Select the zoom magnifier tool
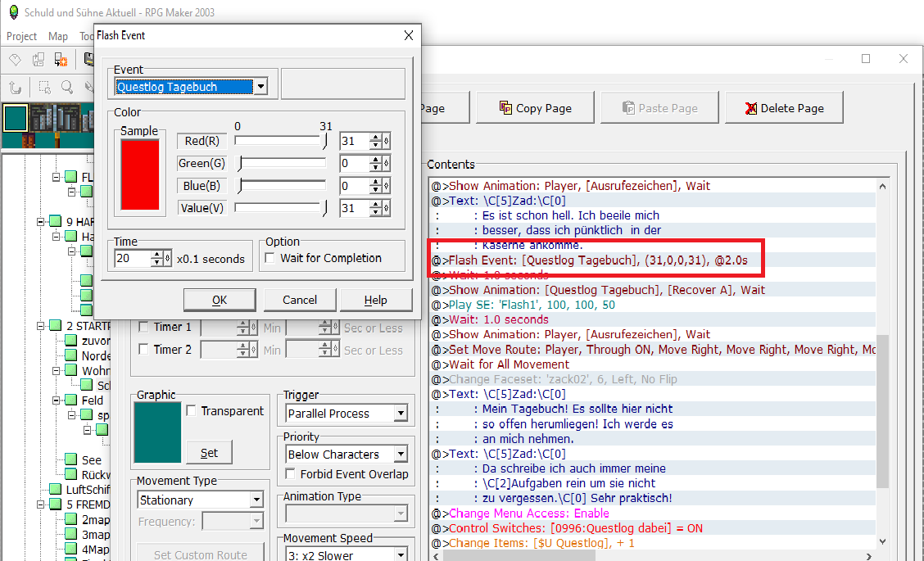924x561 pixels. (67, 87)
